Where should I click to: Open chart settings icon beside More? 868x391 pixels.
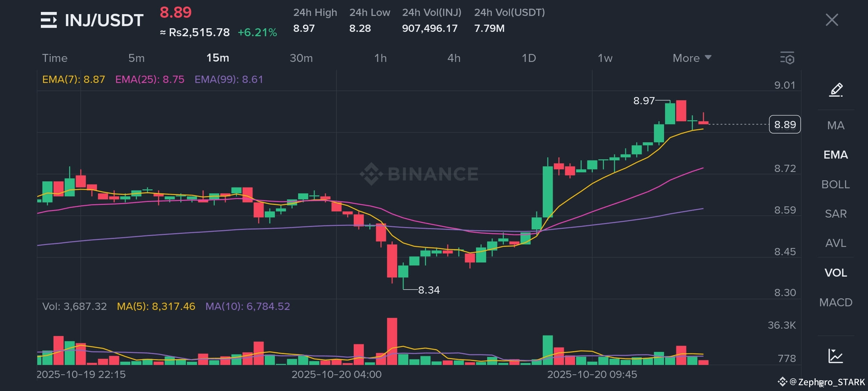tap(787, 58)
